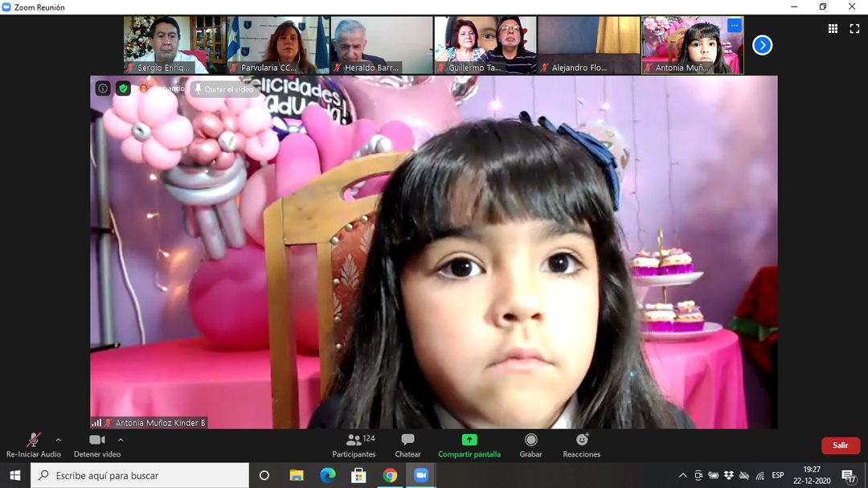Enter full screen mode
The image size is (868, 488).
(x=854, y=29)
